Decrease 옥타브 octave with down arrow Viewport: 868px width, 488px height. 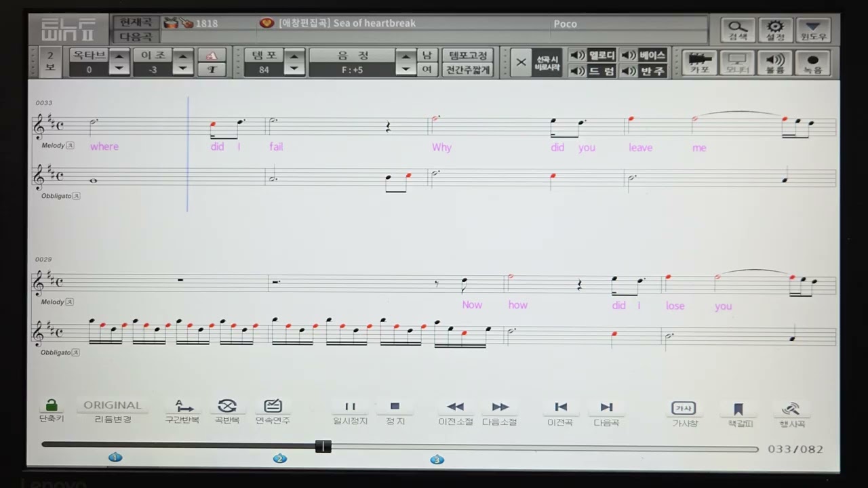(119, 69)
